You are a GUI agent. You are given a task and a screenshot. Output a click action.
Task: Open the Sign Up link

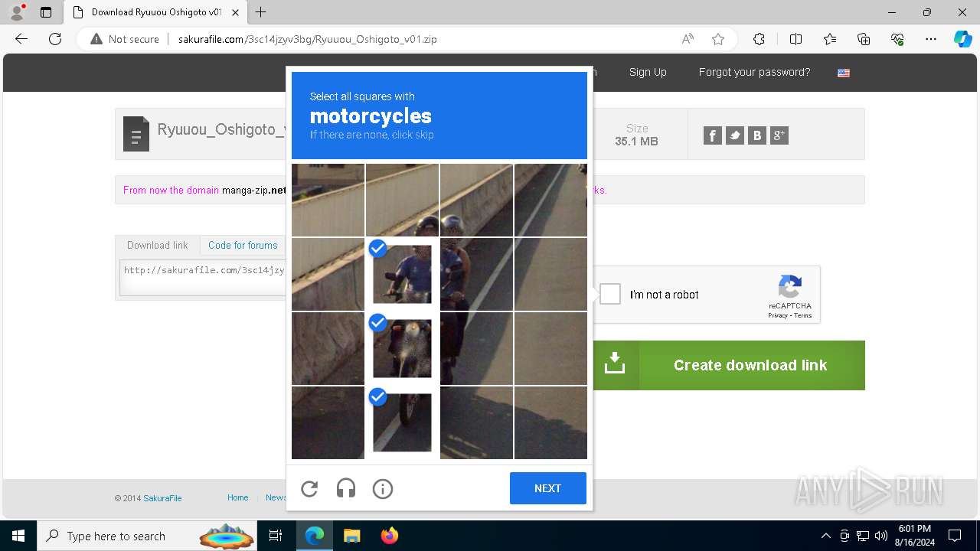coord(648,72)
